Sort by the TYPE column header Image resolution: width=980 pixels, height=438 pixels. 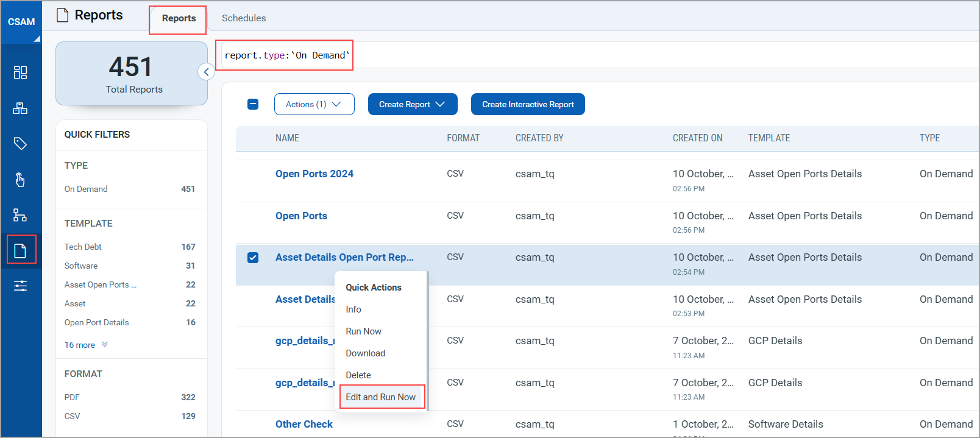(x=929, y=138)
